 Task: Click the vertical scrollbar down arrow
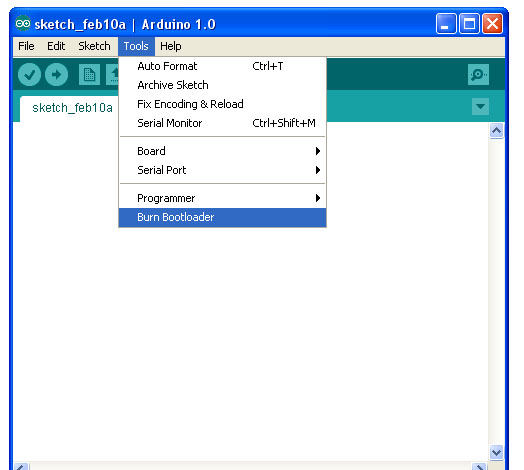[x=496, y=453]
